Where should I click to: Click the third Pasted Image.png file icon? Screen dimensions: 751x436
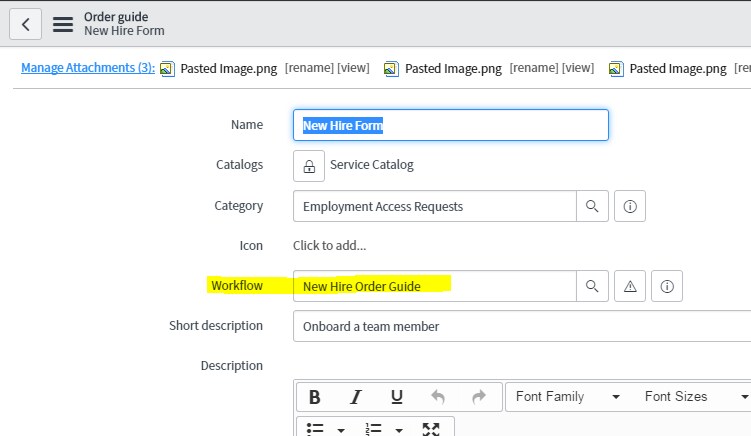tap(616, 69)
